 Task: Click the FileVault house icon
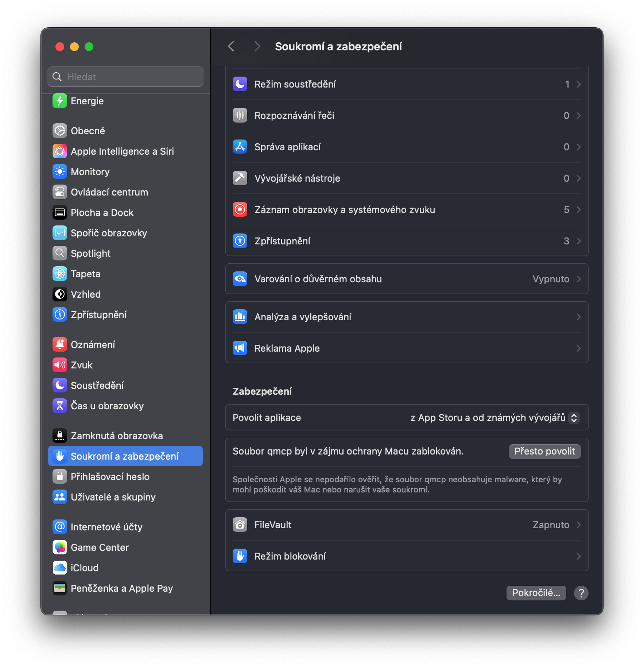[x=240, y=525]
